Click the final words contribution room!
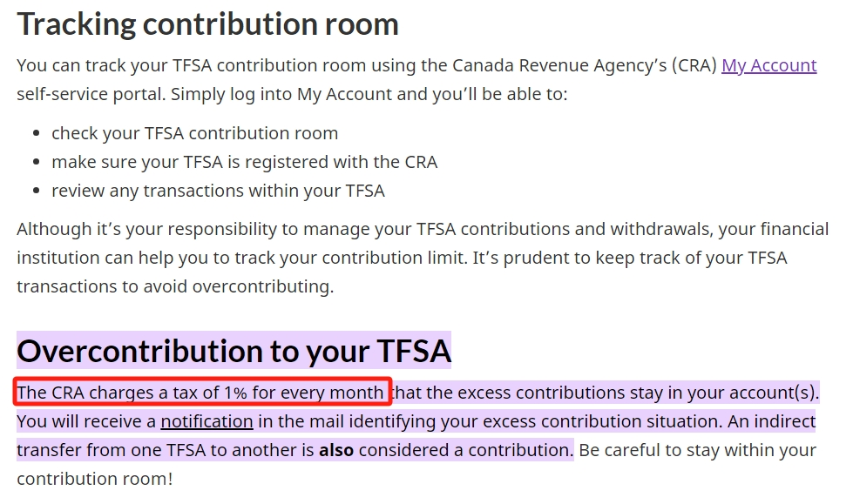The height and width of the screenshot is (504, 853). (95, 479)
